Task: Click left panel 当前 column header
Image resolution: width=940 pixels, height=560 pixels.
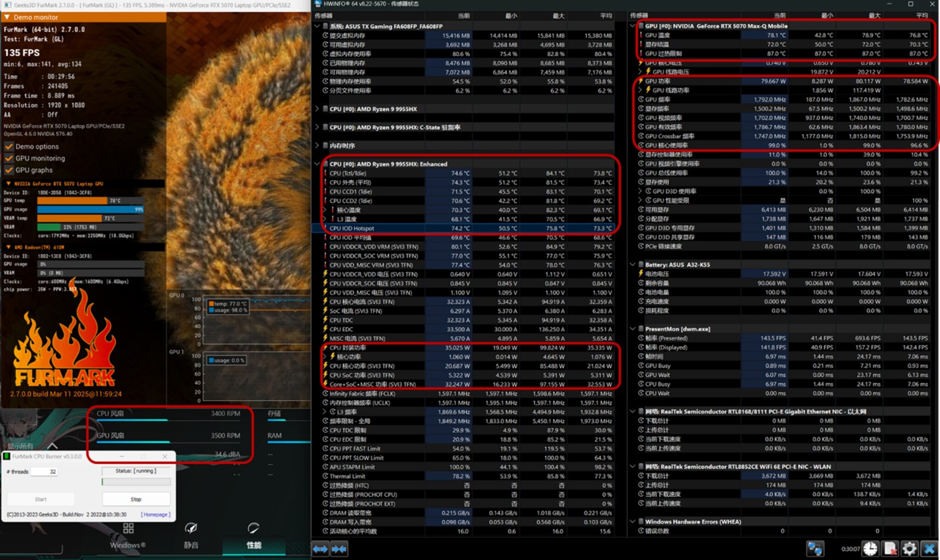Action: tap(464, 16)
